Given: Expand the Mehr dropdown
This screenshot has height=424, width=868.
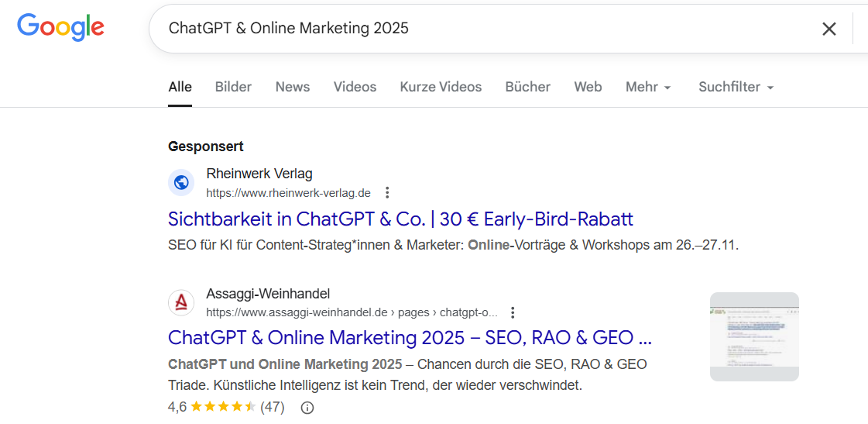Looking at the screenshot, I should pos(648,87).
